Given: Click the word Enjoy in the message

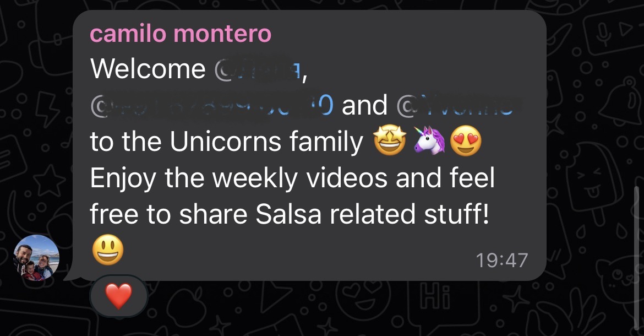Looking at the screenshot, I should tap(123, 178).
